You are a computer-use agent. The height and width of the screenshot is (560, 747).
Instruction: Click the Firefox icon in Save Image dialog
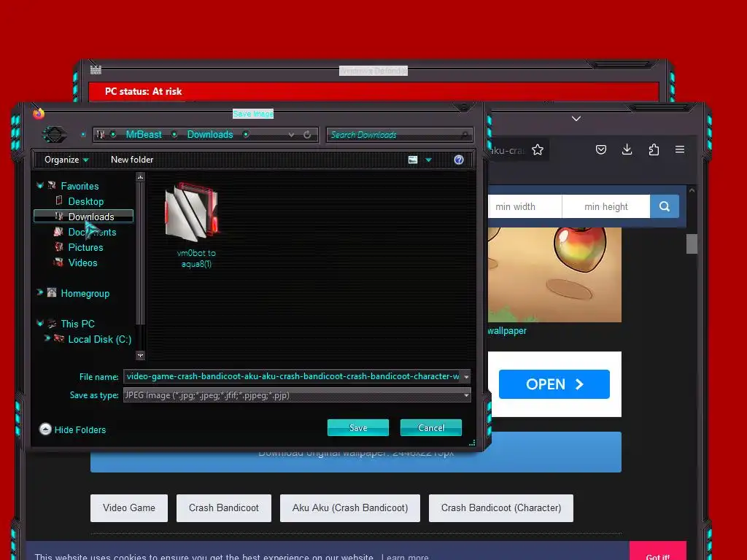pos(39,114)
